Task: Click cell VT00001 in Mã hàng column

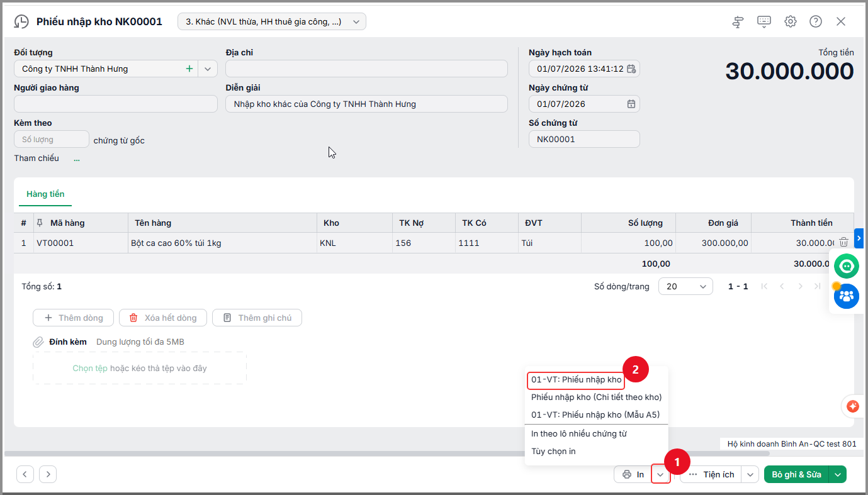Action: coord(80,243)
